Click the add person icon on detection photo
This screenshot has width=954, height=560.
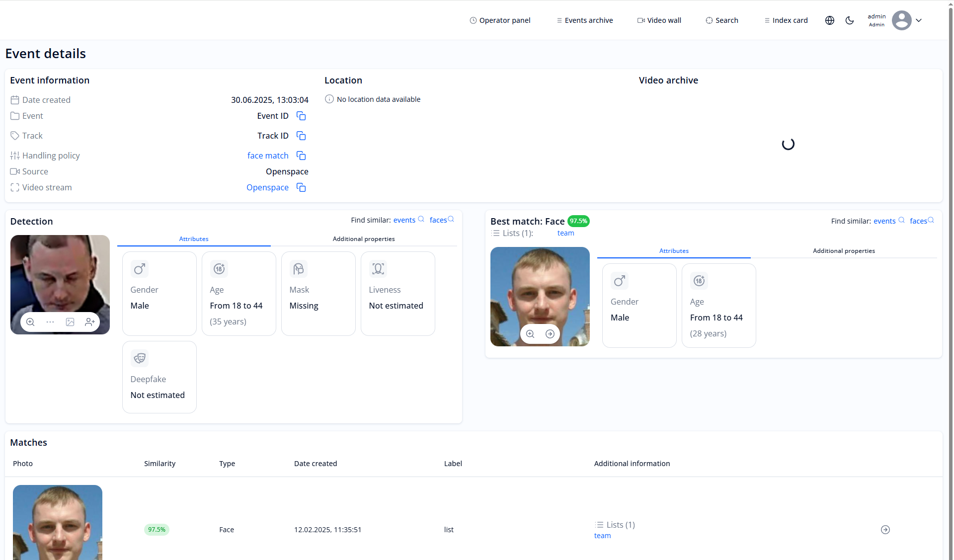pyautogui.click(x=90, y=322)
